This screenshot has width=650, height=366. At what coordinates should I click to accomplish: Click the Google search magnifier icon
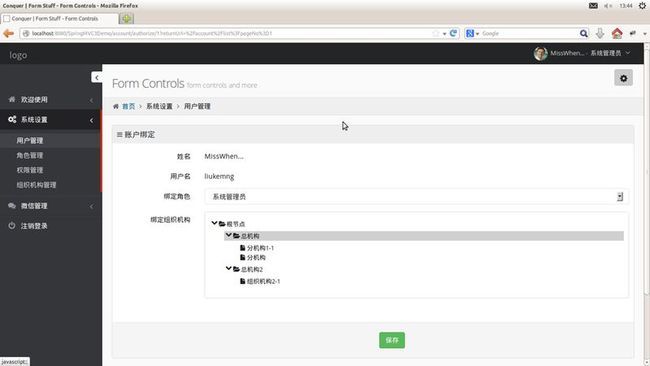pos(583,33)
